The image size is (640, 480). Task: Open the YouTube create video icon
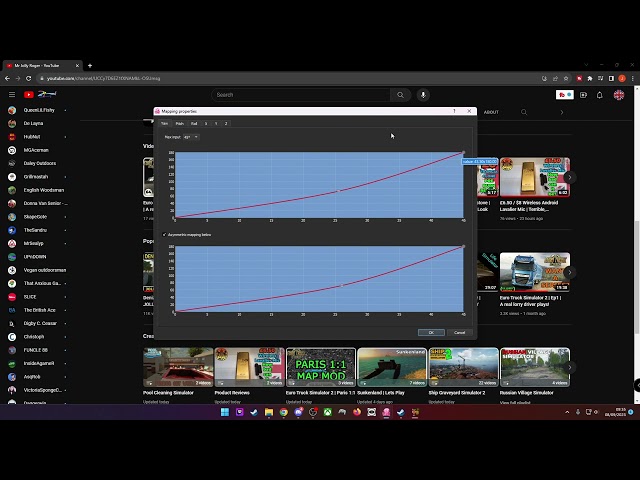pos(583,95)
